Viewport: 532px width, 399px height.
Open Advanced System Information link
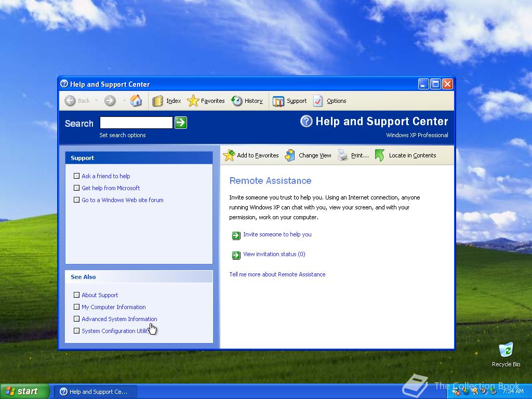[119, 319]
